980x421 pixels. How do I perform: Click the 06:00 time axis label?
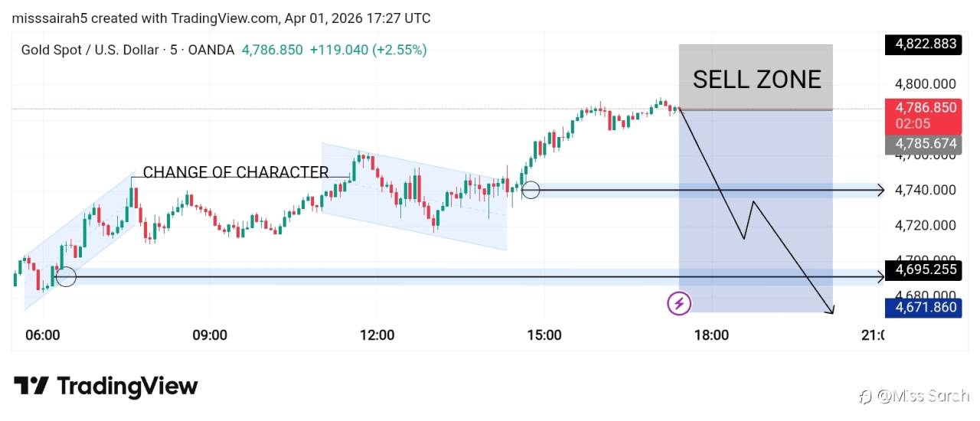[x=43, y=335]
